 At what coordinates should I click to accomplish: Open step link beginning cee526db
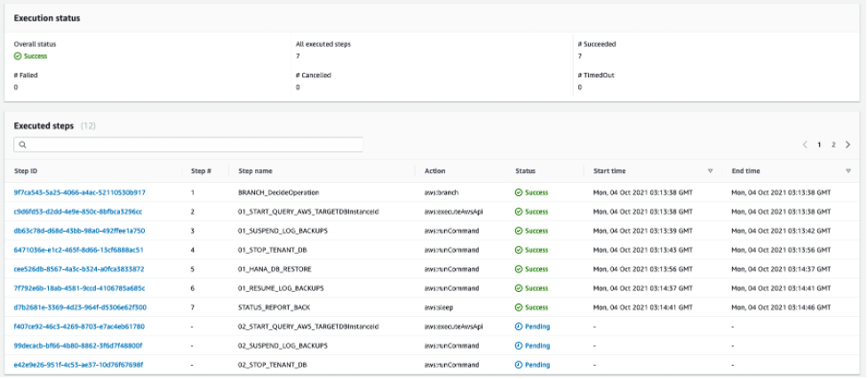coord(79,270)
